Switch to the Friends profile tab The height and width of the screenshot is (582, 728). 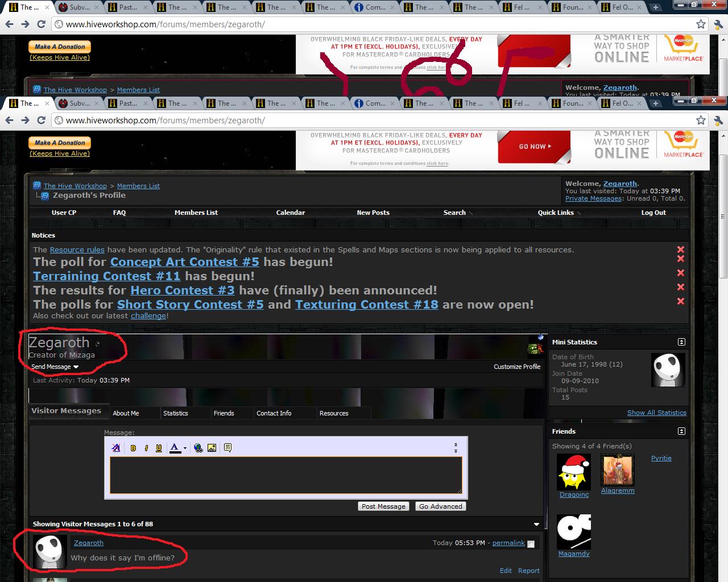tap(224, 413)
